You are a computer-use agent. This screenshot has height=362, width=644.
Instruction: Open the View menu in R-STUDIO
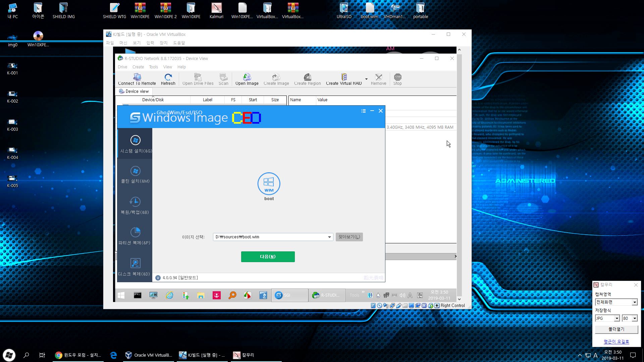pos(167,67)
